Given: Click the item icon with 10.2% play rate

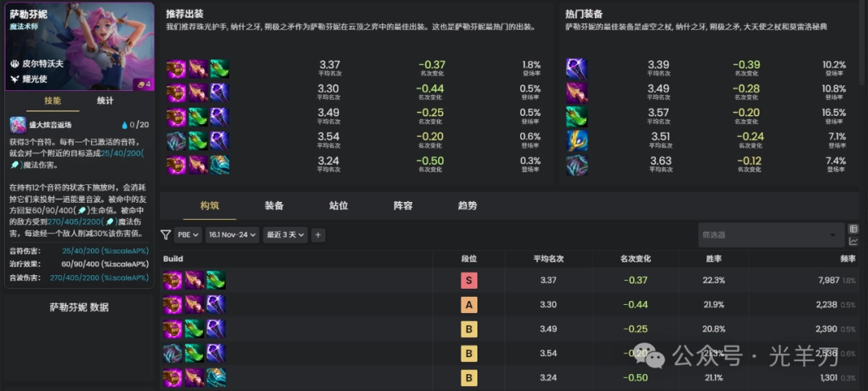Looking at the screenshot, I should coord(576,68).
